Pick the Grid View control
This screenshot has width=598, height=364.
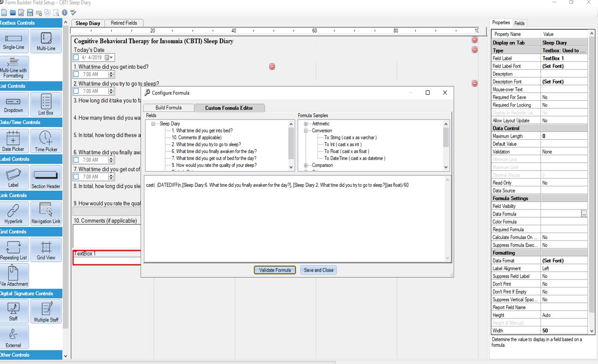click(x=45, y=249)
